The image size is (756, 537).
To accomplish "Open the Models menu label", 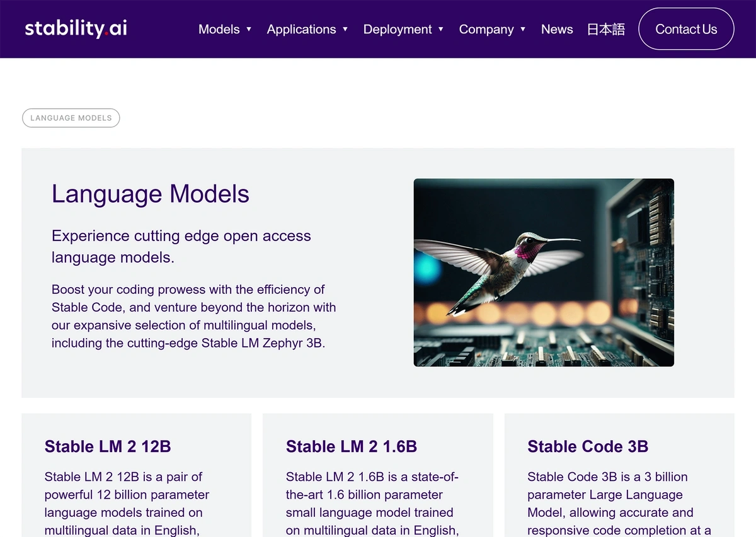I will pyautogui.click(x=219, y=30).
